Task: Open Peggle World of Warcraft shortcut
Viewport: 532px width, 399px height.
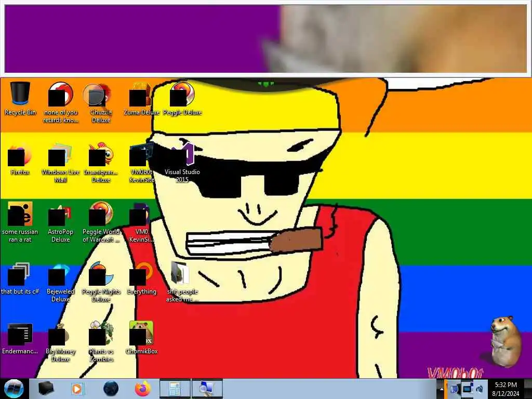Action: tap(101, 222)
